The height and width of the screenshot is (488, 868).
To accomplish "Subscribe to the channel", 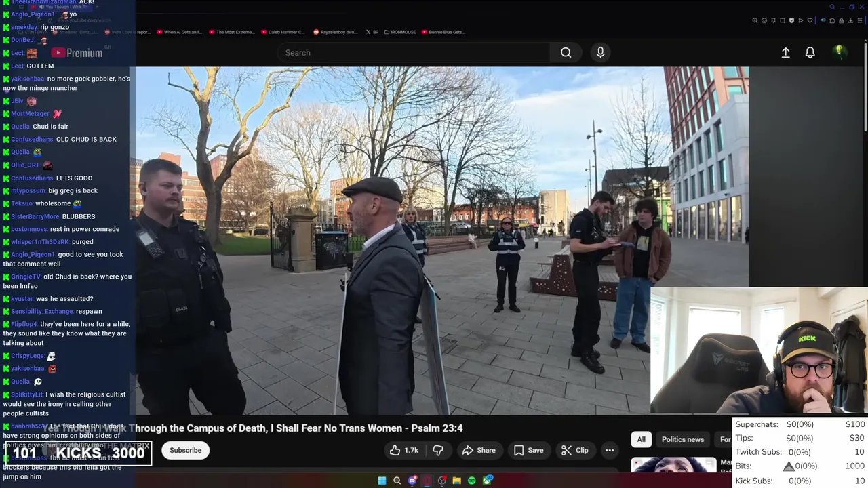I will point(185,450).
